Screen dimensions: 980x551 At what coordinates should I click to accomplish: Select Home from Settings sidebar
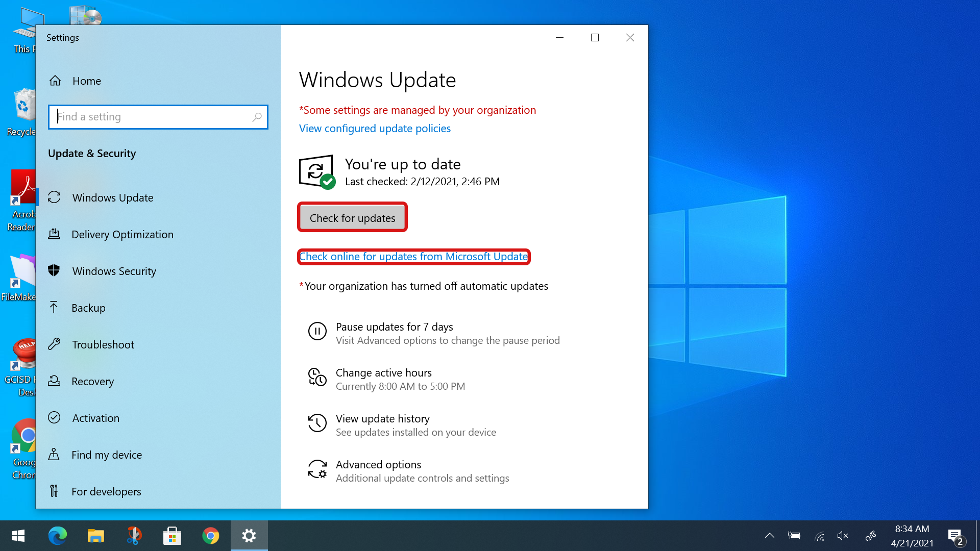click(x=87, y=81)
